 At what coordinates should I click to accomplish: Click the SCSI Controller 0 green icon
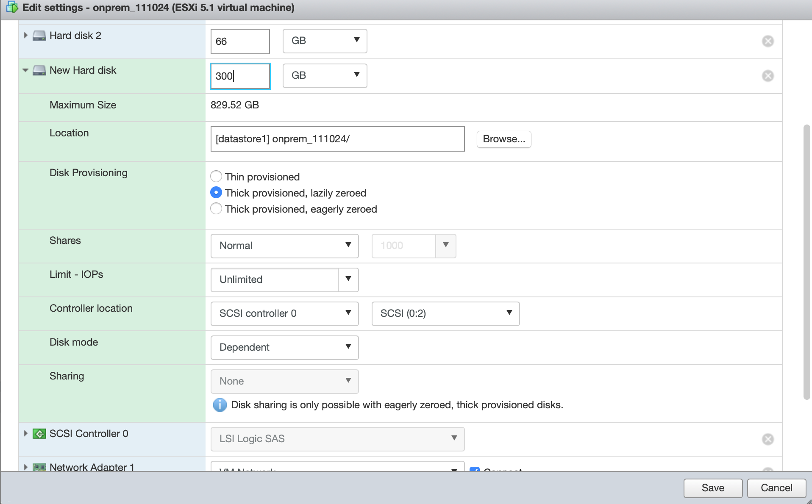39,434
